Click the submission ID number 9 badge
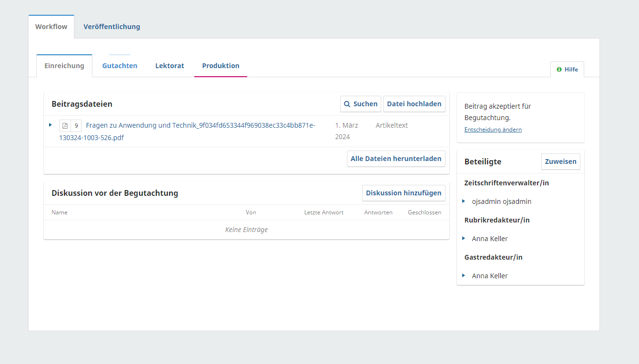This screenshot has height=364, width=639. click(76, 126)
